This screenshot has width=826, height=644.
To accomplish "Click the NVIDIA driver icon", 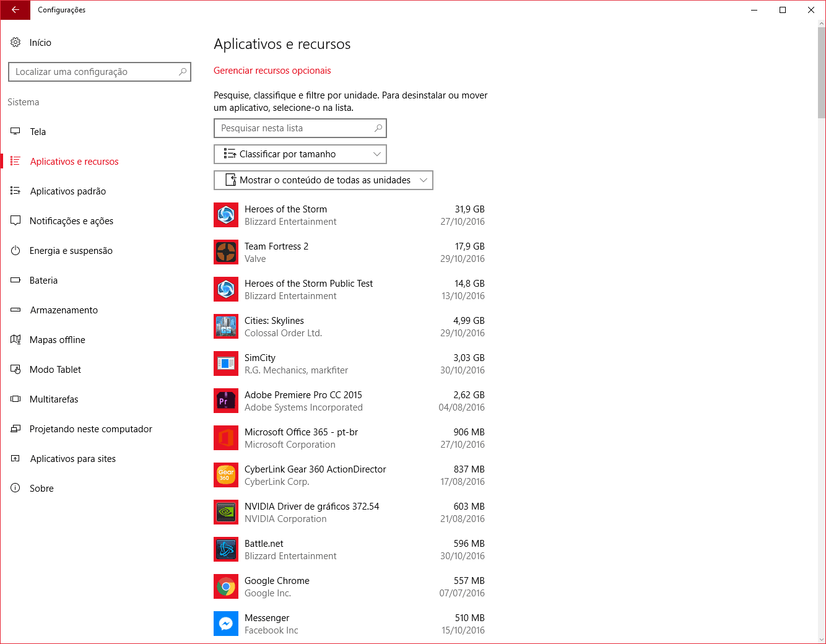I will (226, 512).
